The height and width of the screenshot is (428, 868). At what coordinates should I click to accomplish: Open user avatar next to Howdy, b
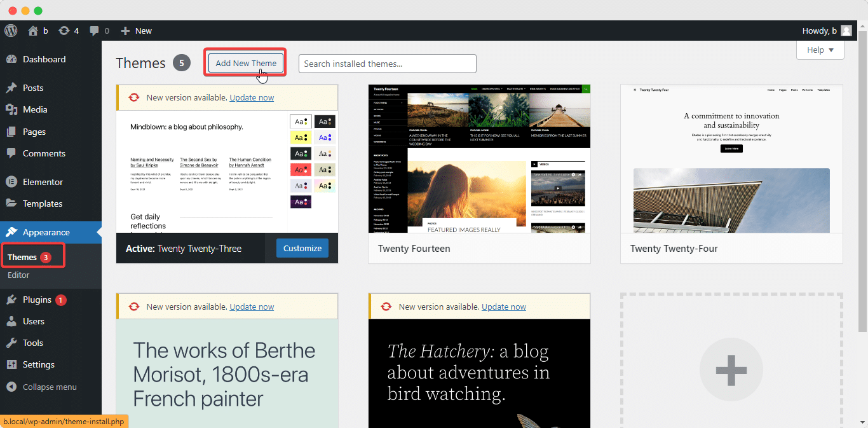(x=846, y=31)
